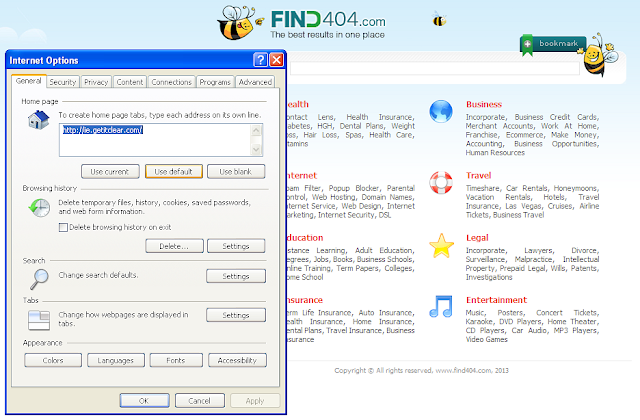640x420 pixels.
Task: Click the Video Games link
Action: tap(487, 340)
